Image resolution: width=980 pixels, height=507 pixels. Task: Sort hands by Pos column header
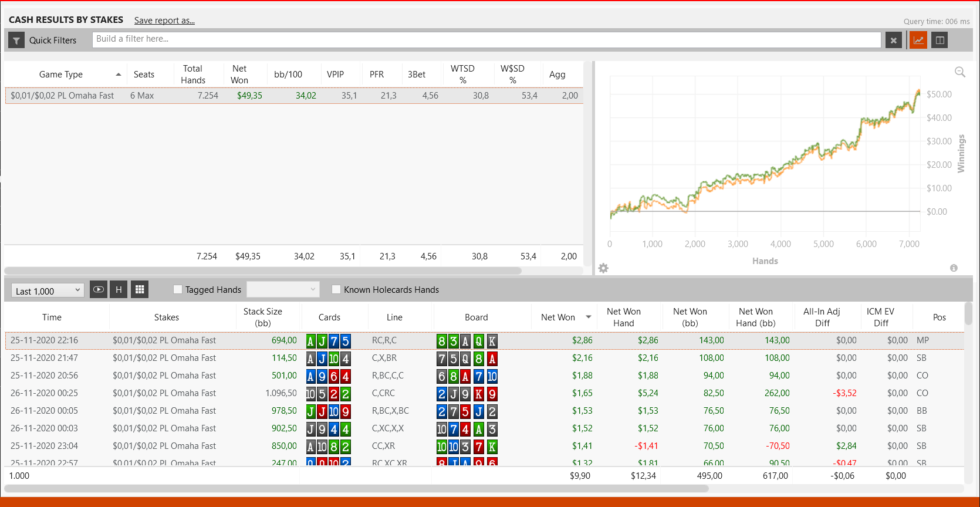(940, 317)
